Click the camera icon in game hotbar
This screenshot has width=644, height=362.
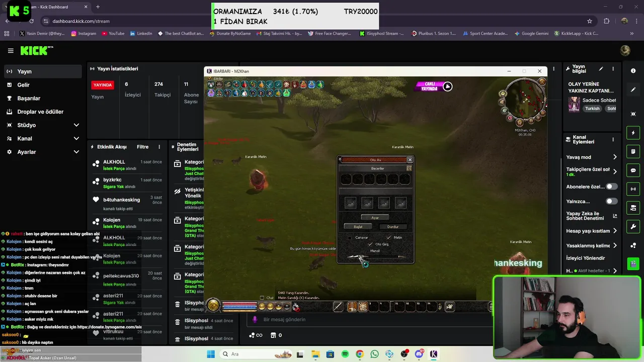tap(450, 307)
